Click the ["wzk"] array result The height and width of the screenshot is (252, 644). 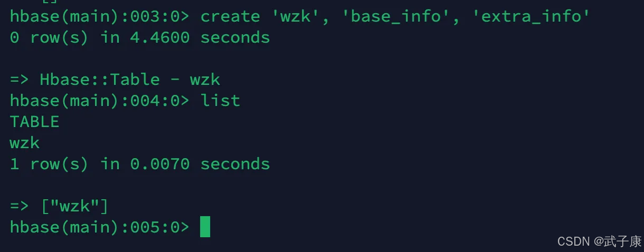(x=74, y=206)
